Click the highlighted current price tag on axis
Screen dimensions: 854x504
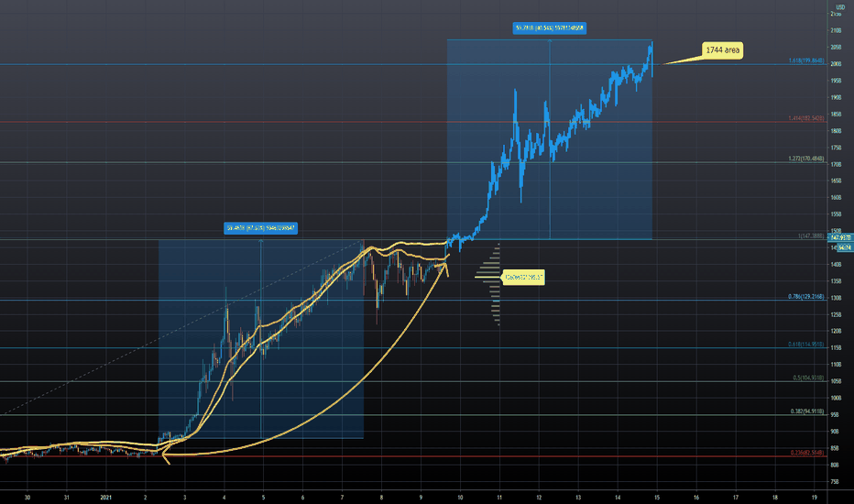point(840,238)
